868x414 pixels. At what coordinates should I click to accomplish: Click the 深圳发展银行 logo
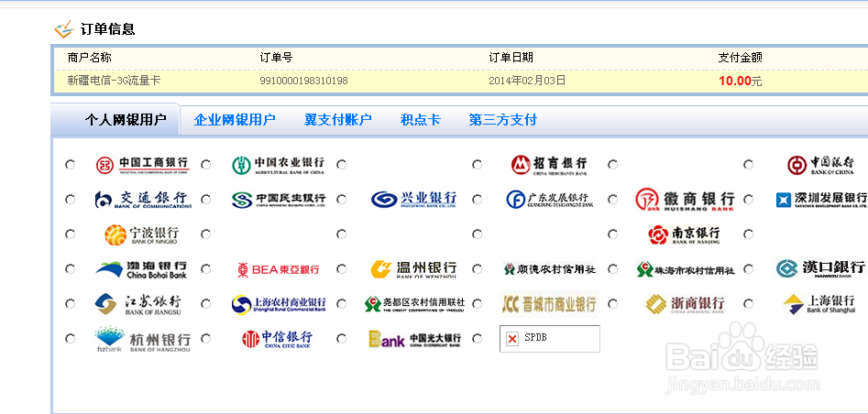click(x=821, y=200)
